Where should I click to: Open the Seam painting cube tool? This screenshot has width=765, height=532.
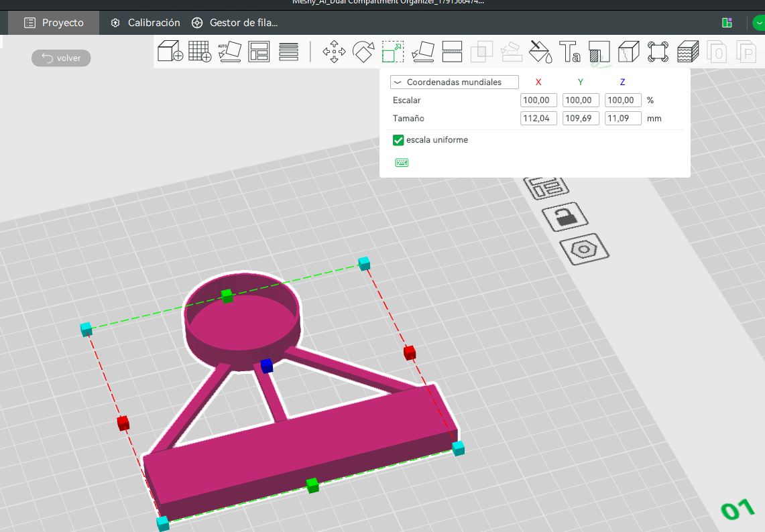[x=628, y=52]
